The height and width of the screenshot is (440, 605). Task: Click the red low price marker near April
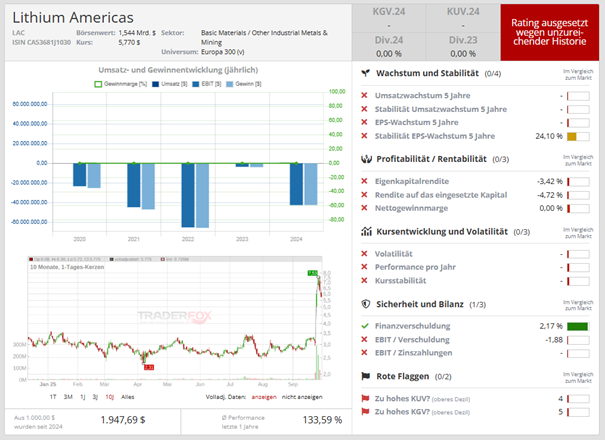tap(149, 367)
